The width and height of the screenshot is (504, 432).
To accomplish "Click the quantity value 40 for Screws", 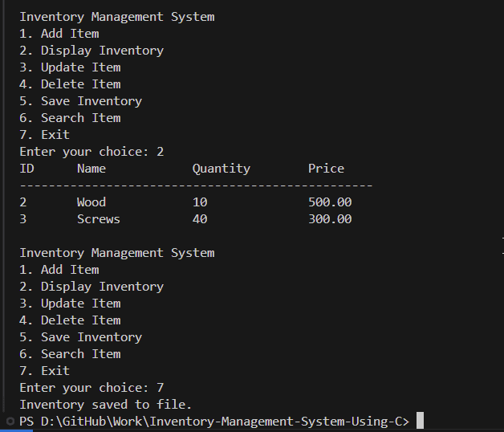I will pyautogui.click(x=199, y=219).
